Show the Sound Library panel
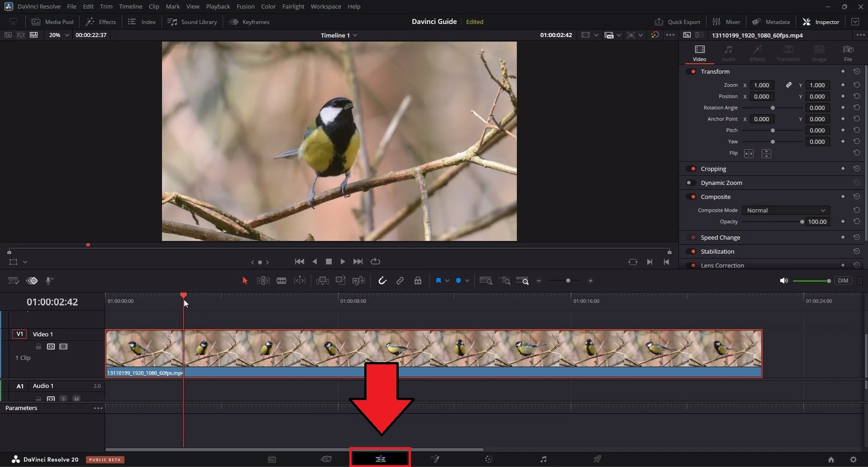 click(192, 22)
